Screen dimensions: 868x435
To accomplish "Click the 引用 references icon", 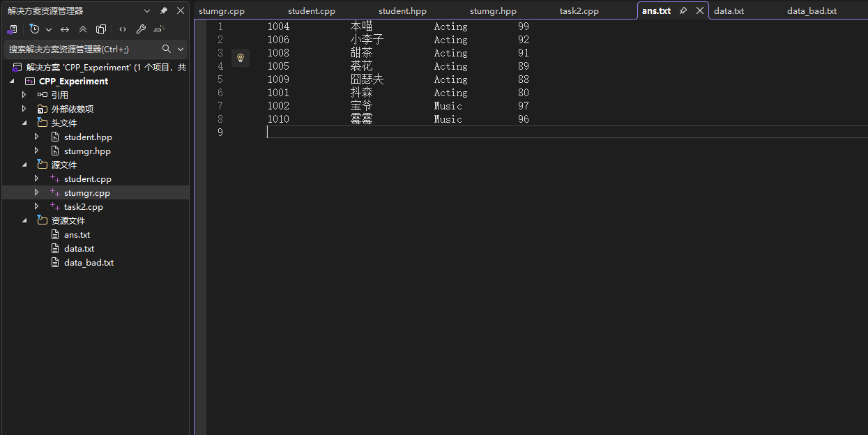I will click(x=43, y=95).
